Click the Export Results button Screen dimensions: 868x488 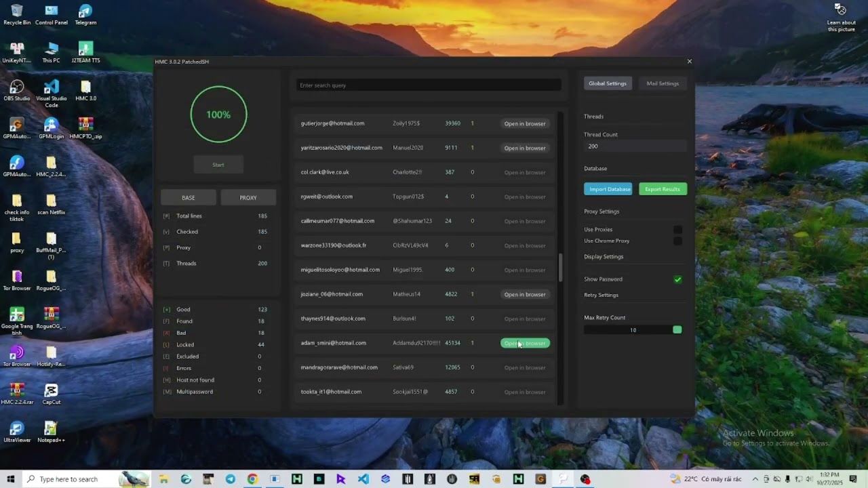[x=663, y=189]
